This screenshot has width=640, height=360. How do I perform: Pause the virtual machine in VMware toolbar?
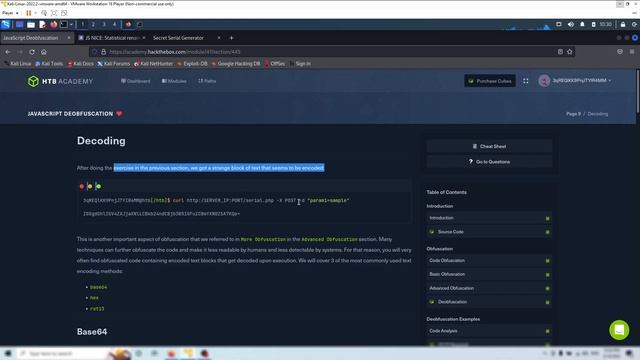(29, 13)
